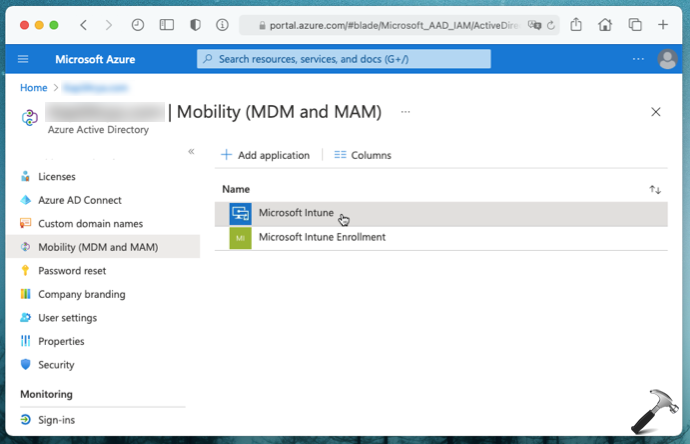Screen dimensions: 690x444
Task: Toggle the Safari sidebar icon
Action: click(x=166, y=24)
